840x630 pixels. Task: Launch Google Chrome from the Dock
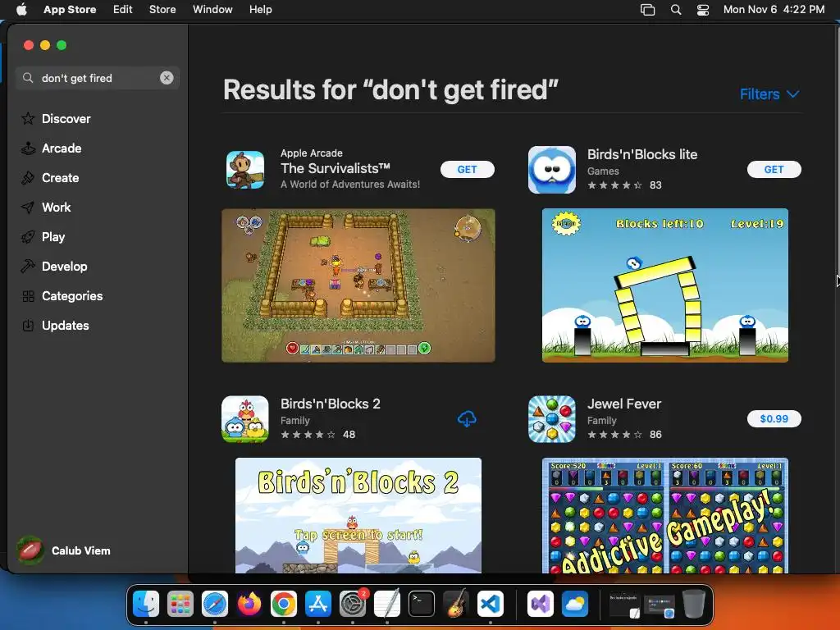click(x=283, y=605)
